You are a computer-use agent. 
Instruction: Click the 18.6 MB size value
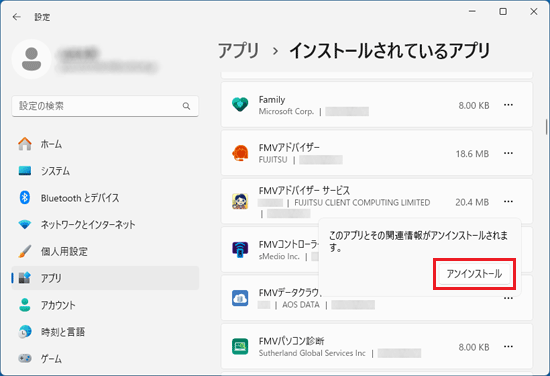472,154
